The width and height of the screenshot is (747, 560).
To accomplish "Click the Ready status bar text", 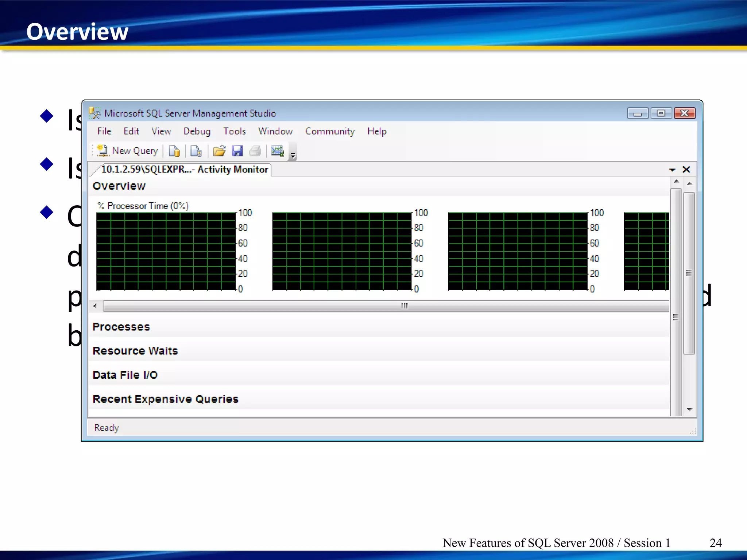I will click(x=107, y=428).
